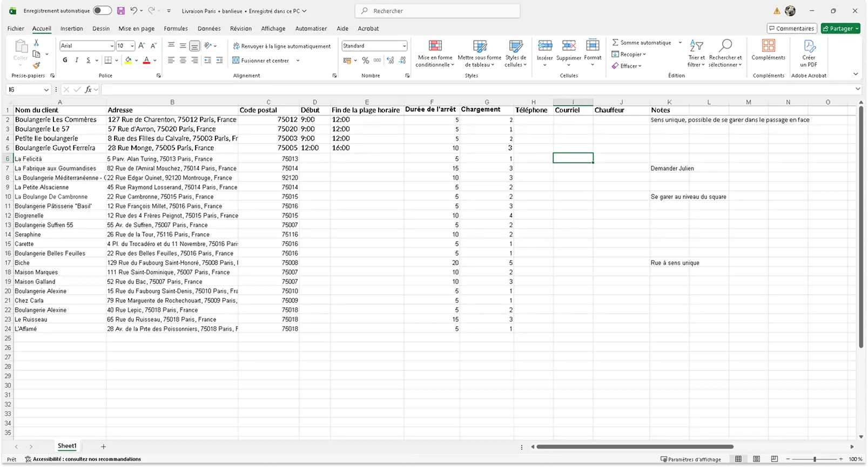Viewport: 868px width, 467px height.
Task: Open the Compléments button
Action: click(768, 50)
